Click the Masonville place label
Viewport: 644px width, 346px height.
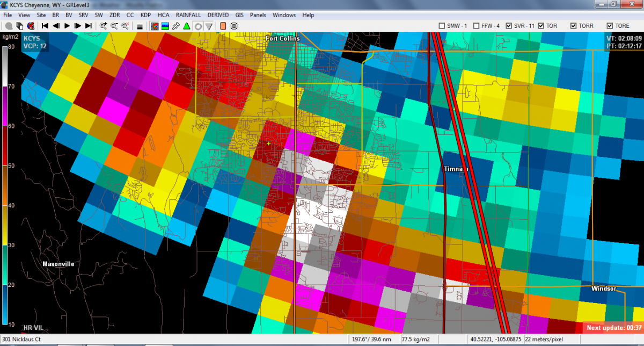click(58, 264)
